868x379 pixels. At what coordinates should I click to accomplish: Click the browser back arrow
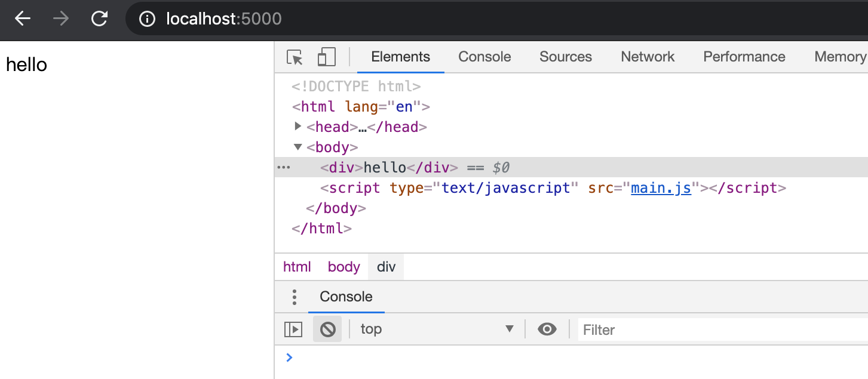click(23, 19)
